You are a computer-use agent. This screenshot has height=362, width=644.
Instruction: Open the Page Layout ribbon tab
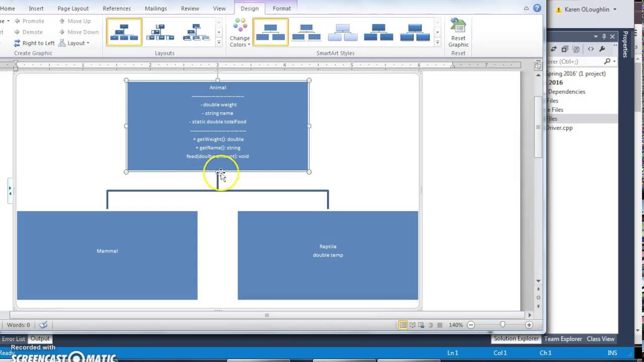click(73, 9)
